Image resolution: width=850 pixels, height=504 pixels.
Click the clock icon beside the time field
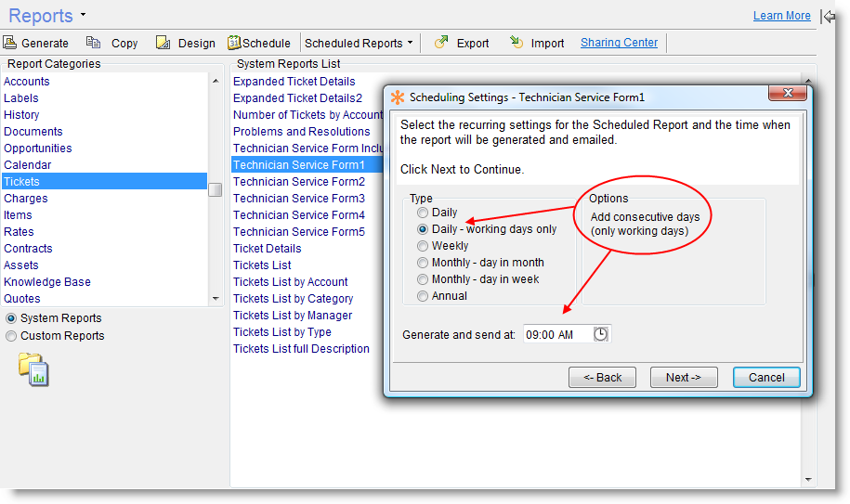(x=601, y=334)
